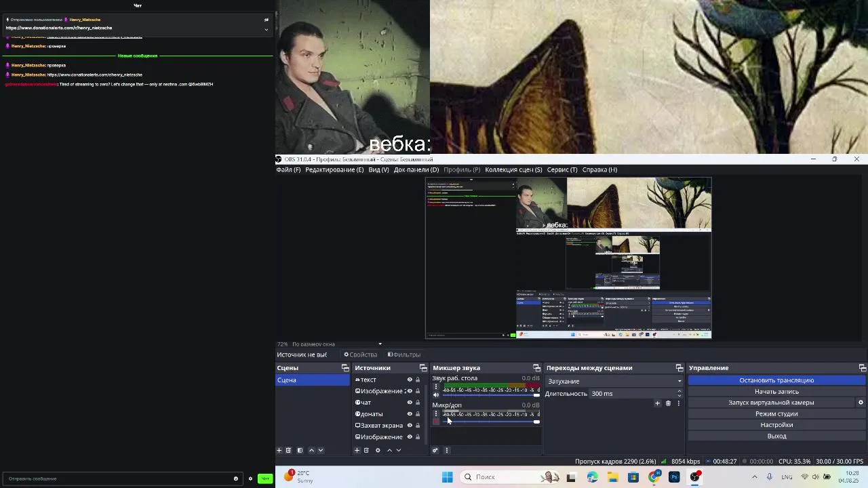Send chat message with green Чат button
Viewport: 868px width, 488px height.
265,479
